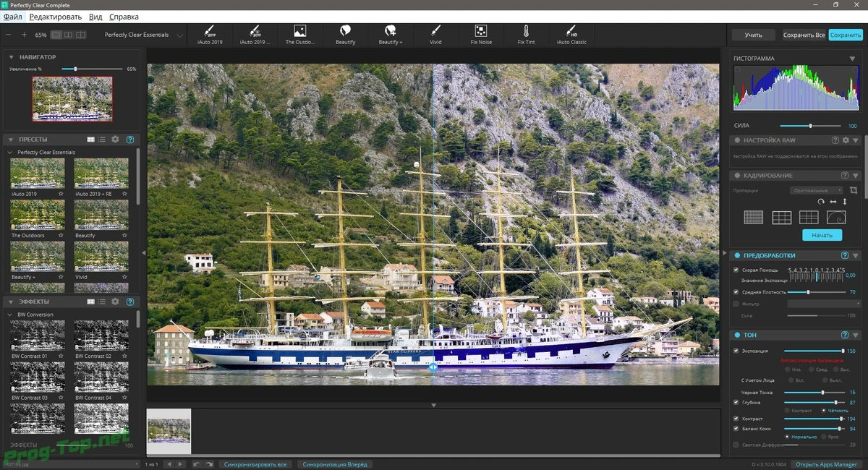Adjust the navigator Увеличение zoom slider
Screen dimensions: 868x470
coord(92,69)
